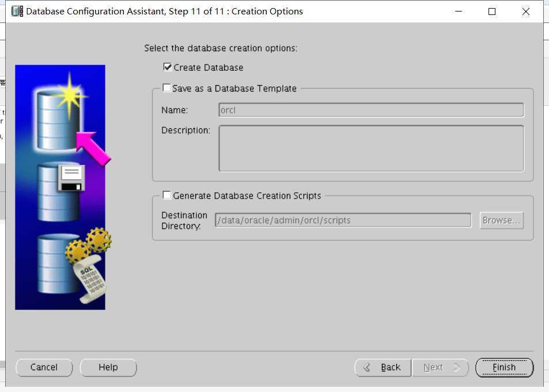
Task: Click the database SQL script gears icon
Action: (x=74, y=265)
